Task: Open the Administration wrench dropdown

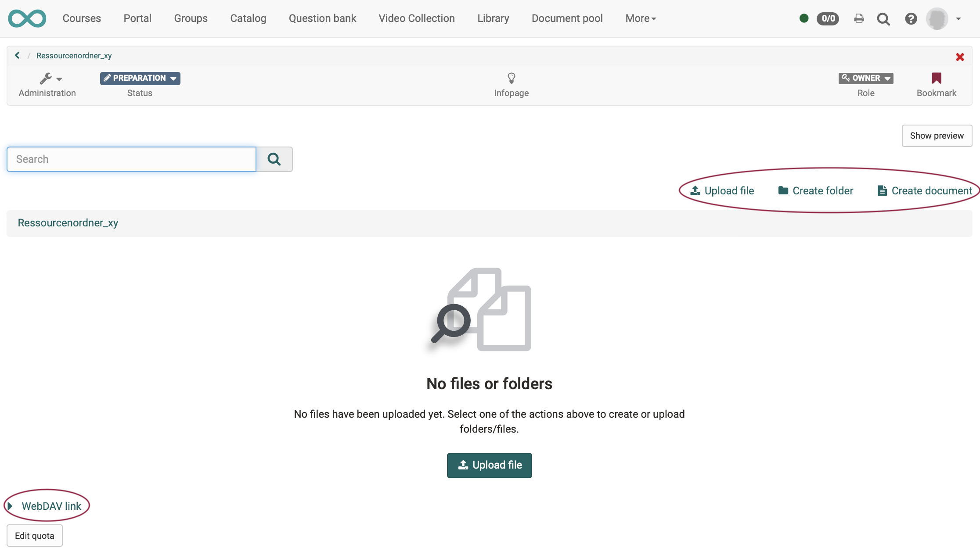Action: click(50, 79)
